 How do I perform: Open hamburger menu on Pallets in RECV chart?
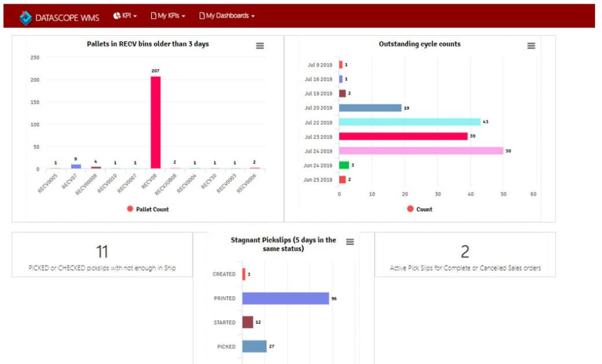point(260,46)
